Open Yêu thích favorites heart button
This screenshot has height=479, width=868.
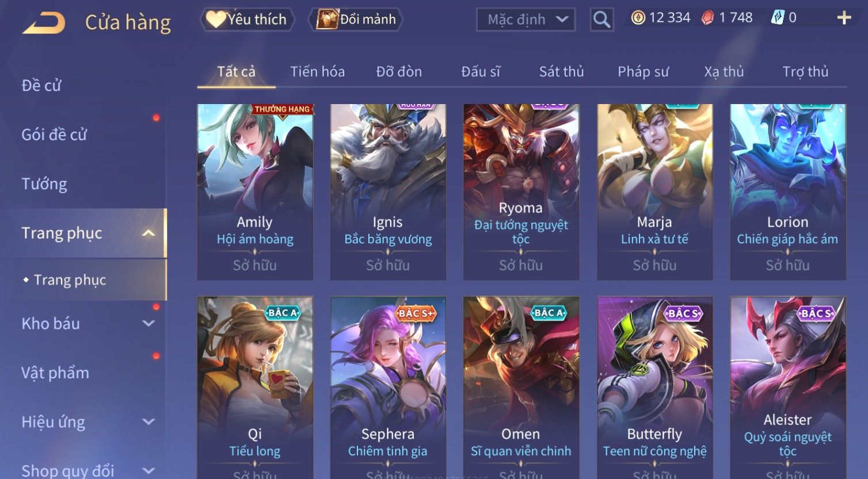248,20
